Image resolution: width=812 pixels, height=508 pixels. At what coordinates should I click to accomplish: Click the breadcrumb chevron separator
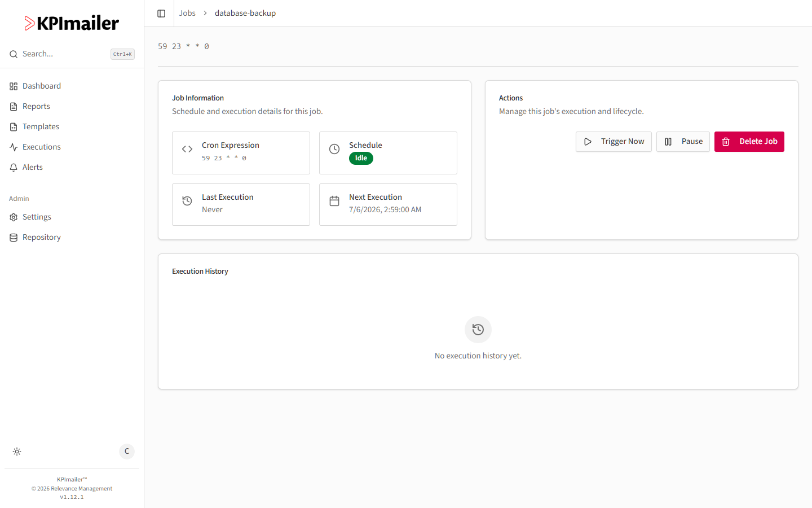pos(205,13)
